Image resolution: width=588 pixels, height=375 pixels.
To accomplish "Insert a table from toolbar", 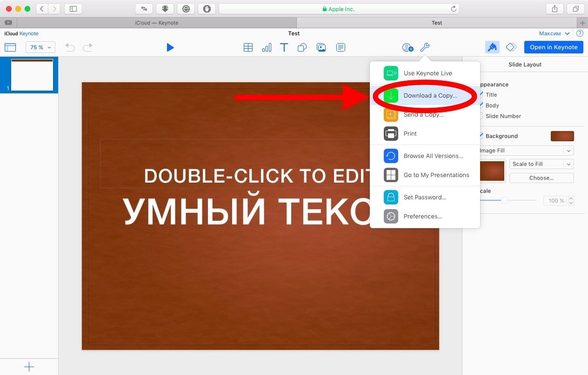I will [x=248, y=47].
